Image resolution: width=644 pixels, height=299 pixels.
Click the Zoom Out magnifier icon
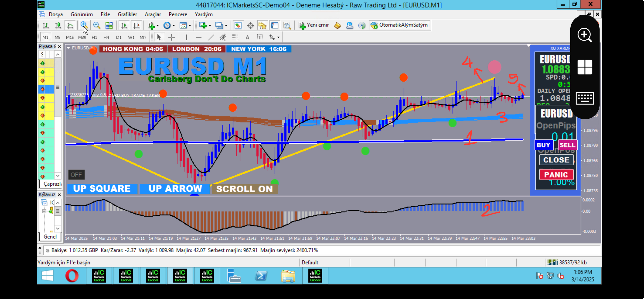97,25
